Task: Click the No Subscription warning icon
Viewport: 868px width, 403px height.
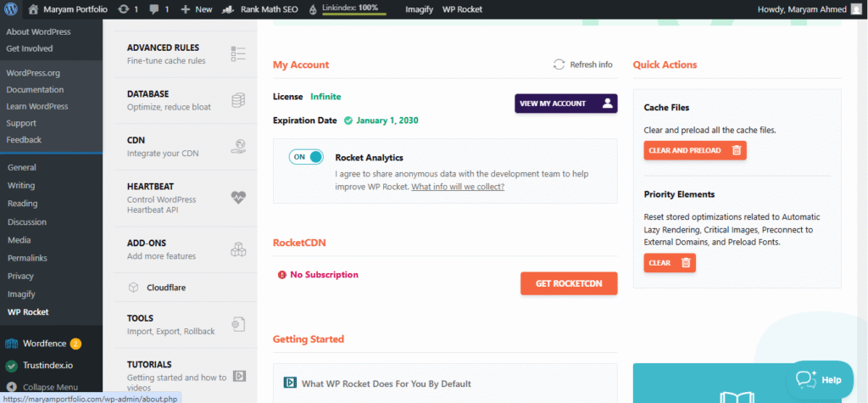Action: 281,275
